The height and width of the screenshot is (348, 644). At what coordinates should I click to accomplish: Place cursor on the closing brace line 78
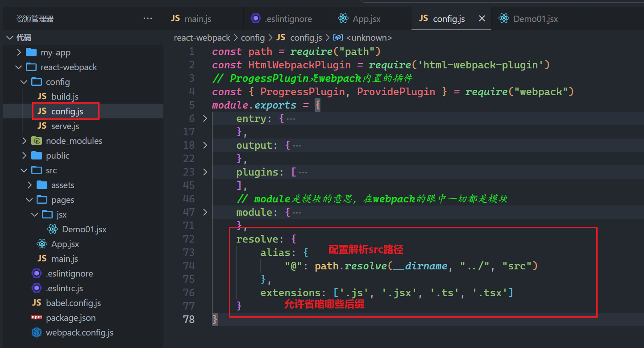(215, 319)
